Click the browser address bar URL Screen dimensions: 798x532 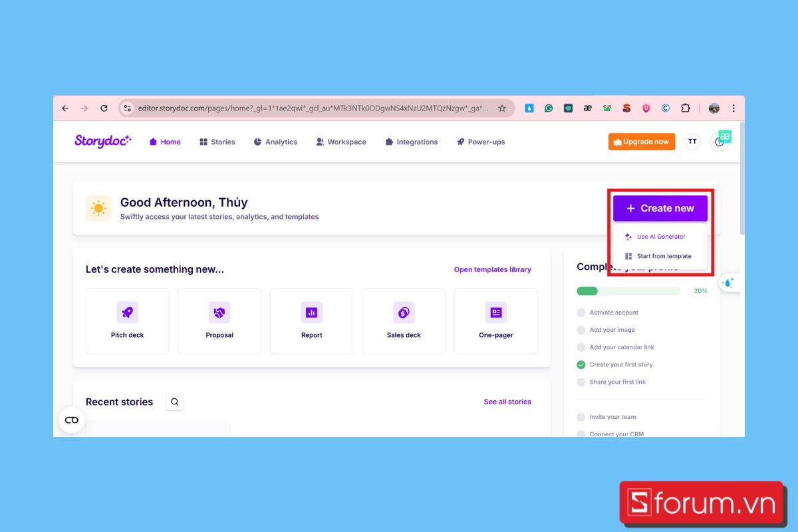[x=313, y=108]
